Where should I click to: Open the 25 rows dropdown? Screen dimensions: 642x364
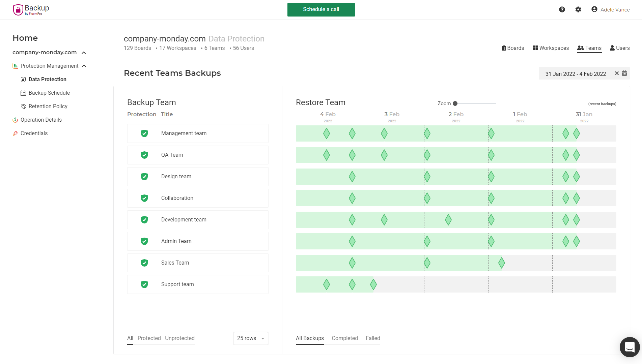(x=251, y=338)
